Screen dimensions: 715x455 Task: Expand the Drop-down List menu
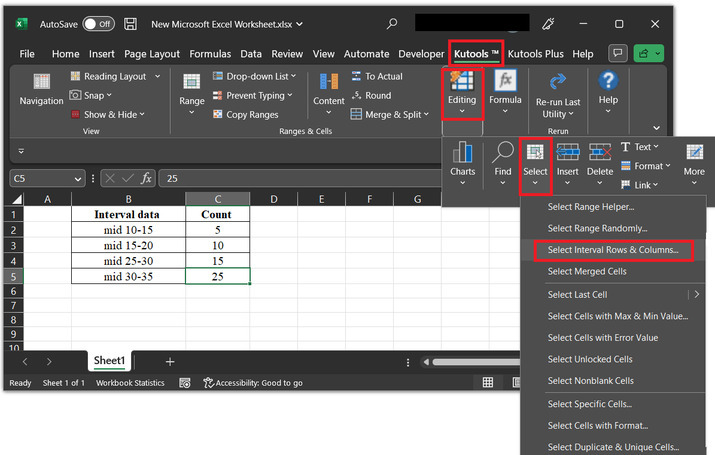[256, 76]
